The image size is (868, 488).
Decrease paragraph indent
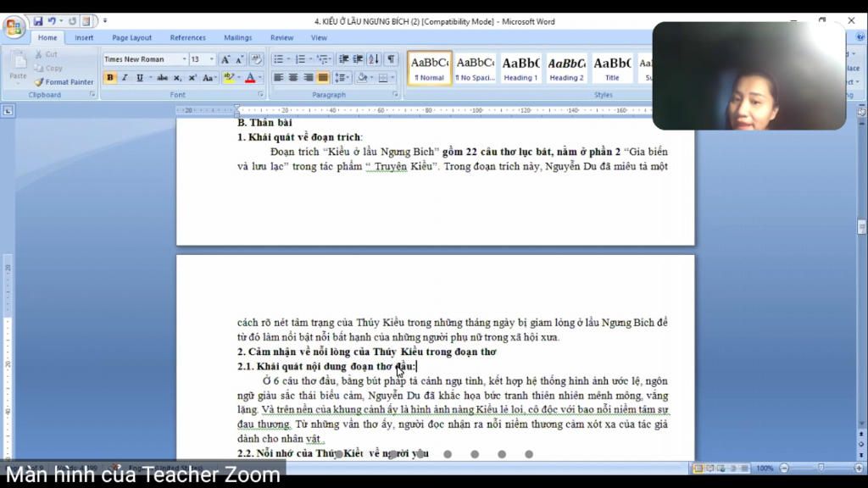(x=344, y=59)
